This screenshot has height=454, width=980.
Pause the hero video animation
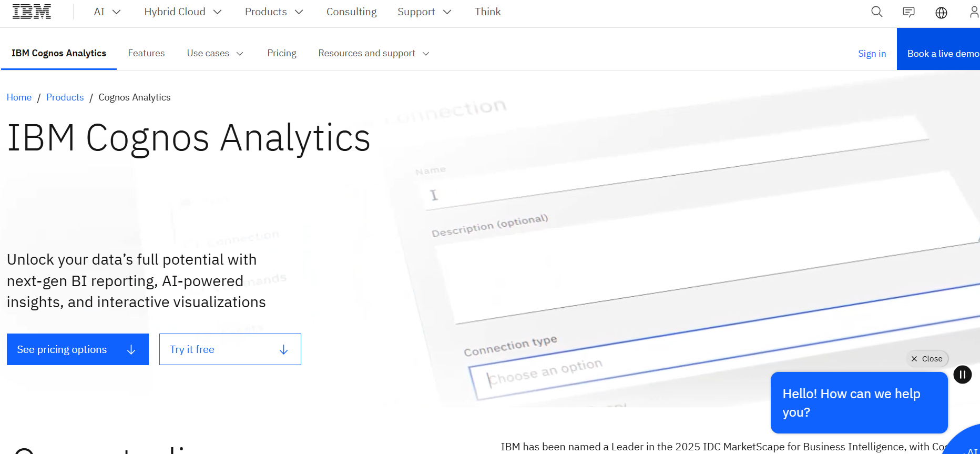963,375
